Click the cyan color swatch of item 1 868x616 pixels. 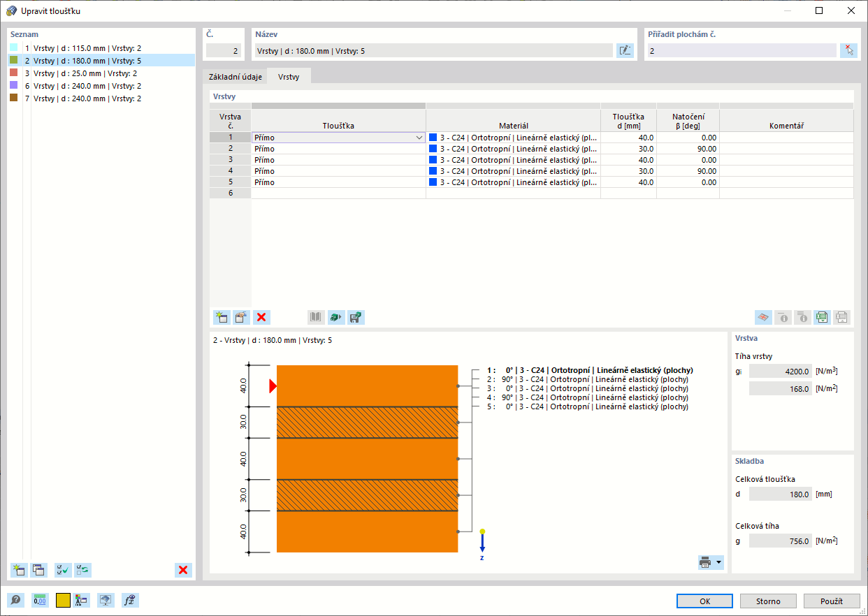coord(14,48)
